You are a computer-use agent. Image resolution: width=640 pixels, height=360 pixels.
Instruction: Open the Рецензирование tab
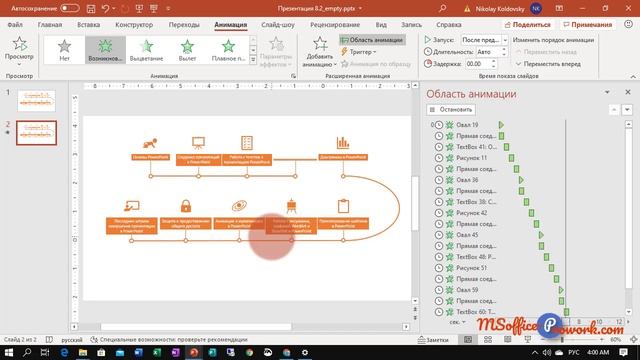335,25
